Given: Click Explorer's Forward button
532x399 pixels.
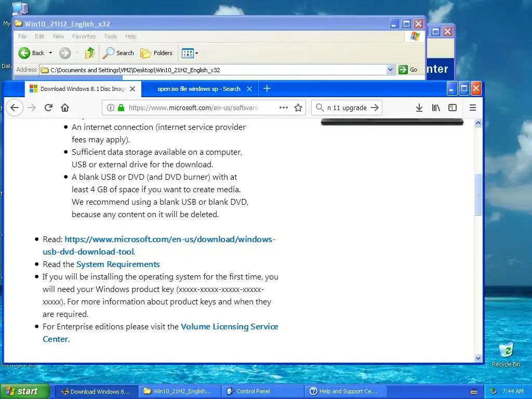Looking at the screenshot, I should (65, 53).
